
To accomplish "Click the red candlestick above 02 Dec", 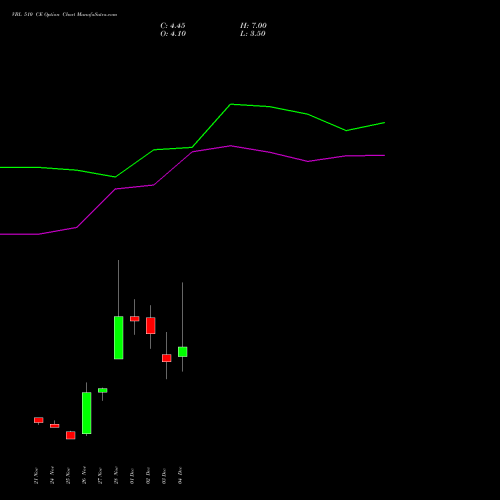I will click(151, 326).
